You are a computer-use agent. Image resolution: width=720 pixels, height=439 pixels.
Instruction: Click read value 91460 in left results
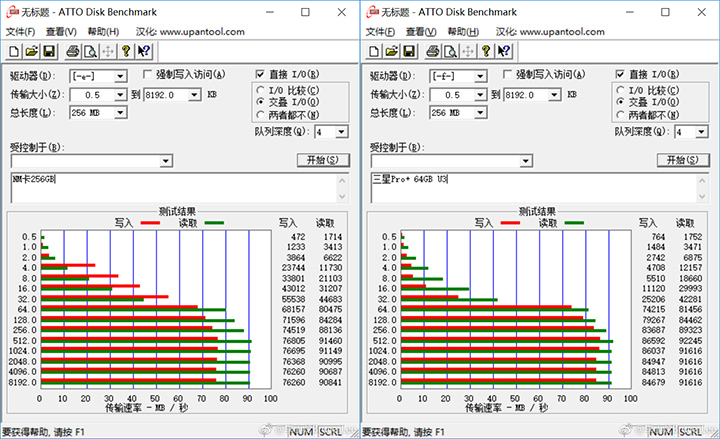pos(330,341)
